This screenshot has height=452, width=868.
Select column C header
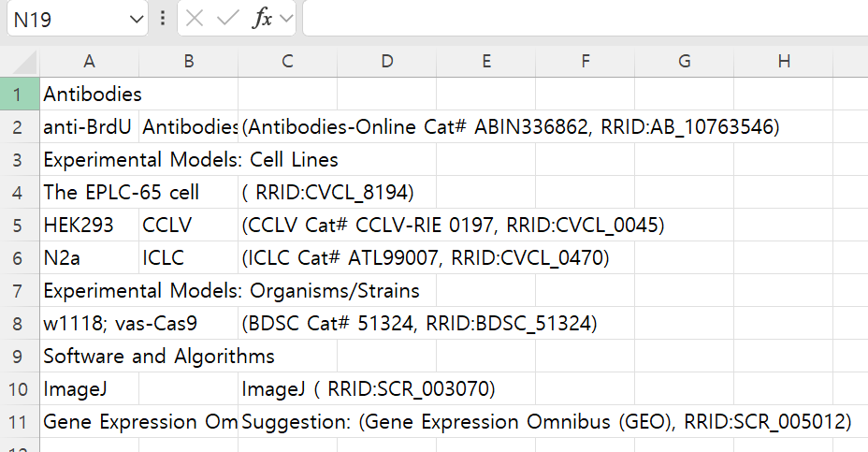coord(287,62)
